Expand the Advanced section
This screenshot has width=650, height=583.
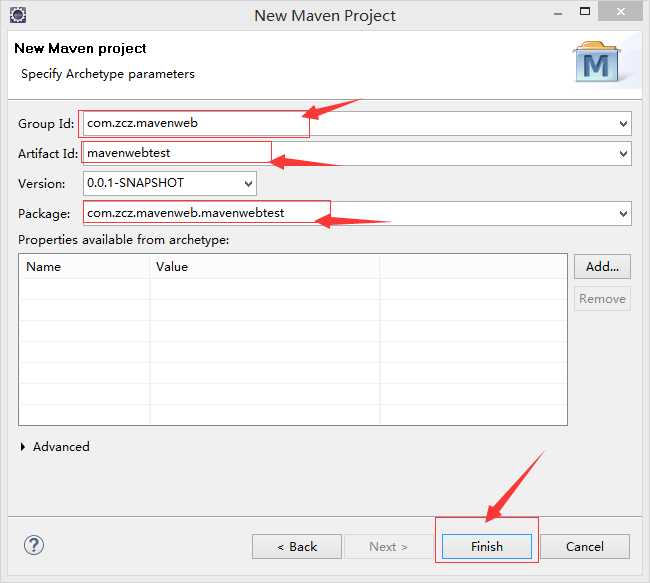click(23, 447)
